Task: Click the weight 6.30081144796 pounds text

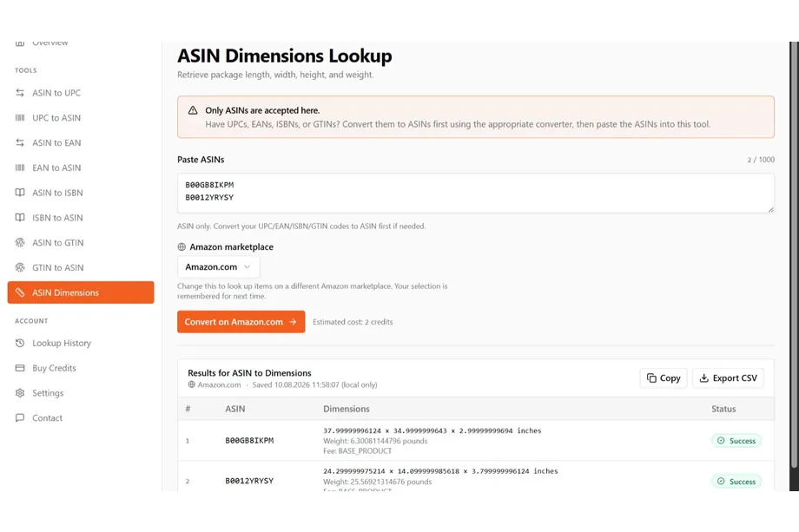Action: [375, 441]
